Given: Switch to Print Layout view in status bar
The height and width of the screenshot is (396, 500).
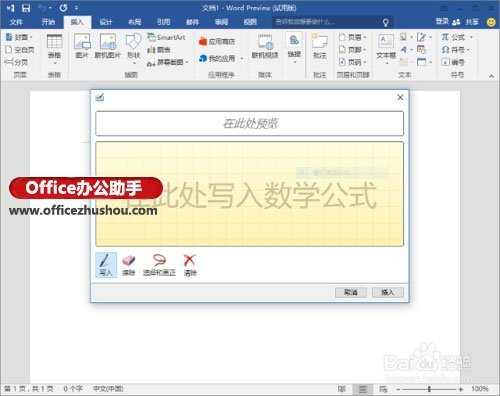Looking at the screenshot, I should (363, 389).
